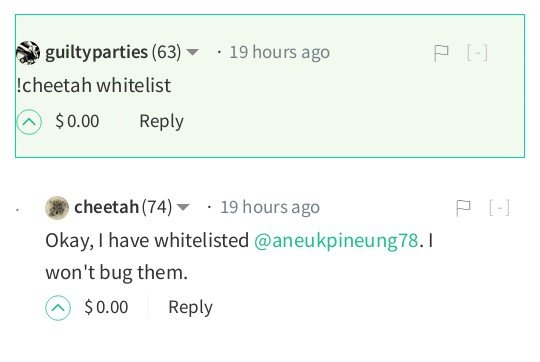View payout details $0.00 on cheetah reply
The height and width of the screenshot is (362, 540).
coord(106,307)
